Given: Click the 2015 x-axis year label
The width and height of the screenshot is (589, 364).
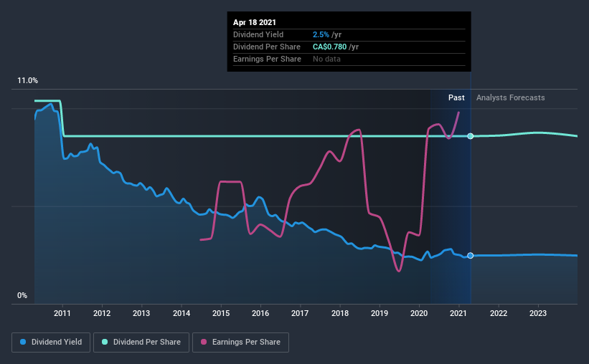Looking at the screenshot, I should (221, 313).
